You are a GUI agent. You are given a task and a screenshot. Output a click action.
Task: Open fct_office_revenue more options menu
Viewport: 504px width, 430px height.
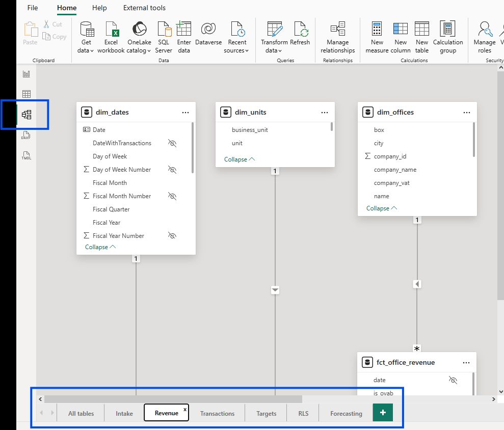click(x=466, y=363)
